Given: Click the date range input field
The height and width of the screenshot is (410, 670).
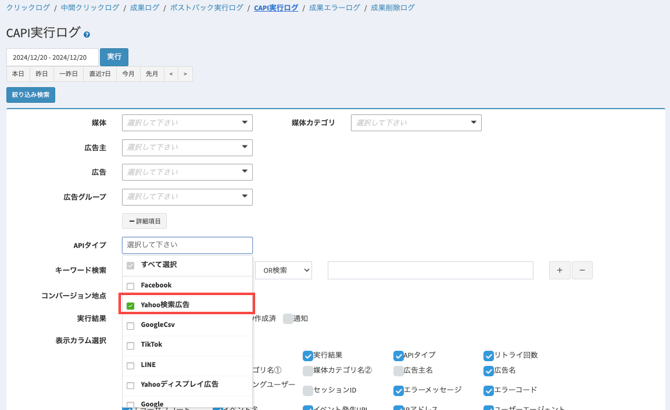Looking at the screenshot, I should coord(52,57).
